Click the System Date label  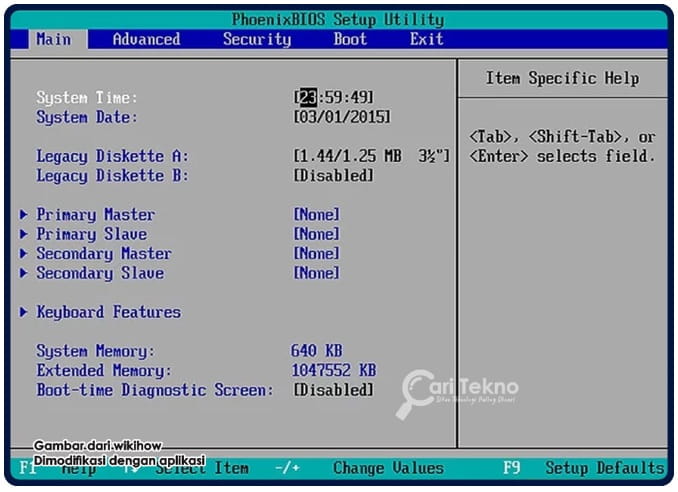86,117
